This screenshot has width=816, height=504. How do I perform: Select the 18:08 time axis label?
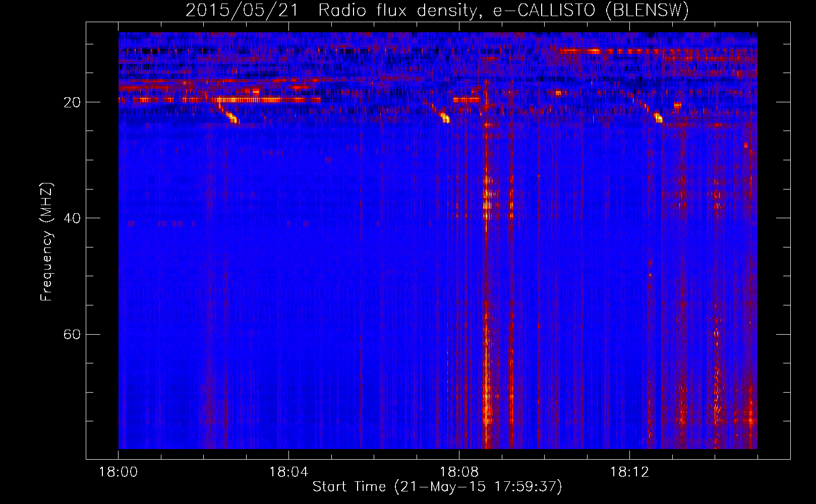tap(459, 472)
